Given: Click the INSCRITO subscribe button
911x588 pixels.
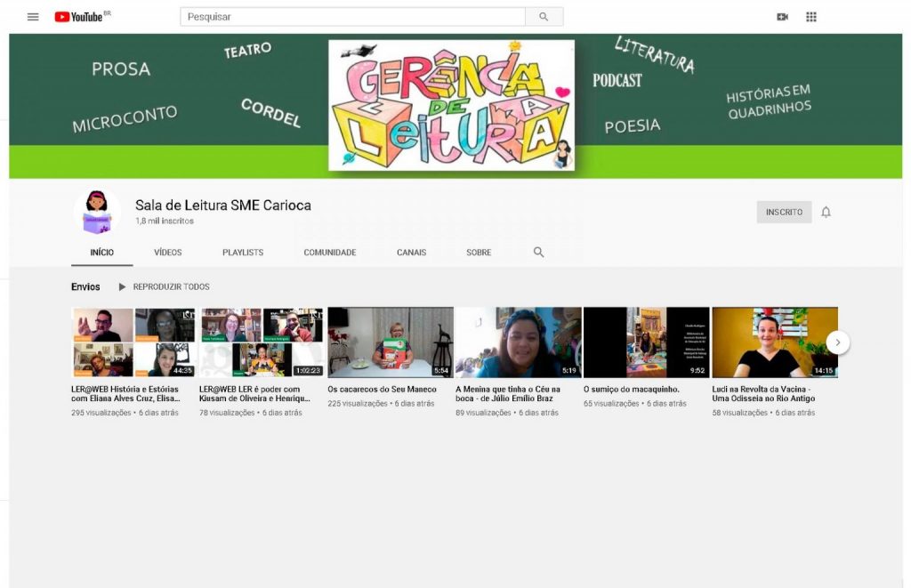Looking at the screenshot, I should tap(784, 212).
